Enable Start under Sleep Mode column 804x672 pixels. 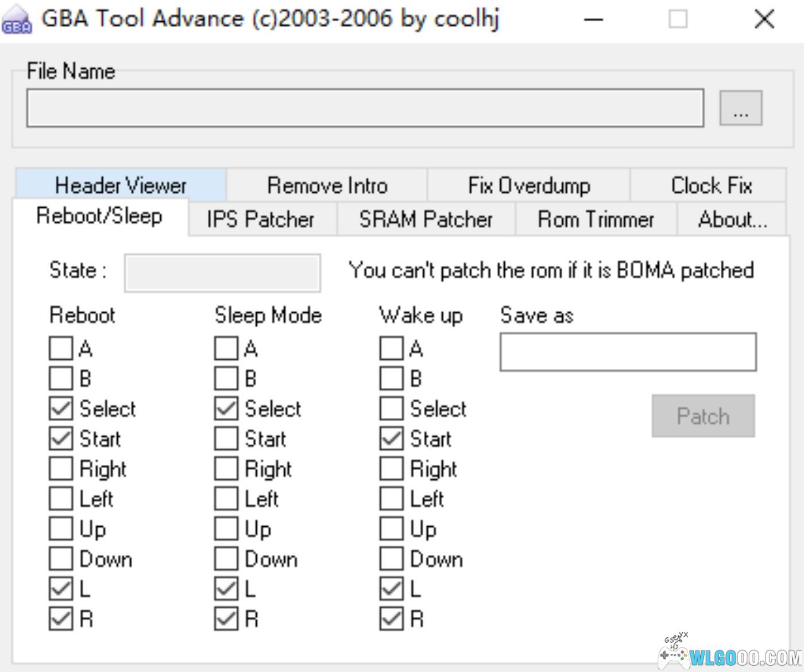226,439
